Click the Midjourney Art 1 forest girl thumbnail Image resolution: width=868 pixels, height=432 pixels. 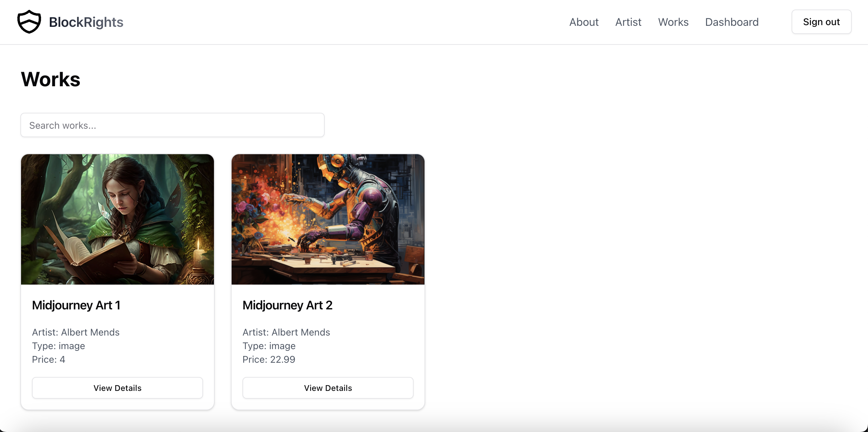117,219
